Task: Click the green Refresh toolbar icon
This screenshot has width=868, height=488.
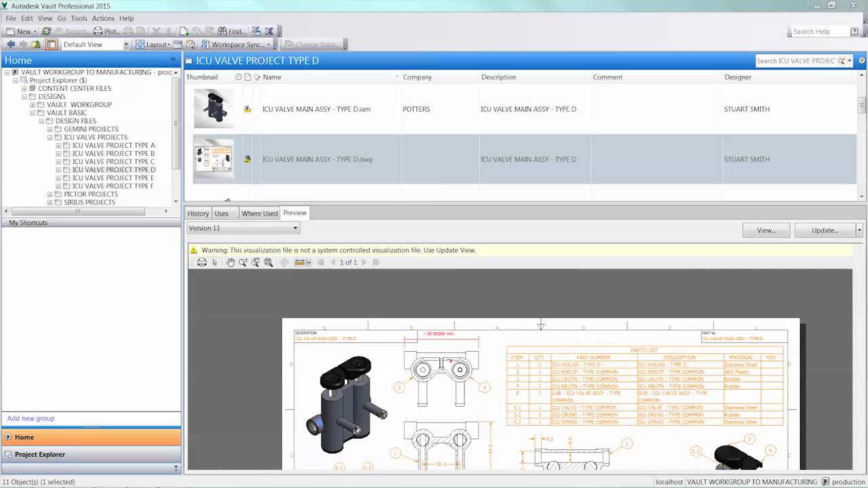Action: [x=46, y=31]
